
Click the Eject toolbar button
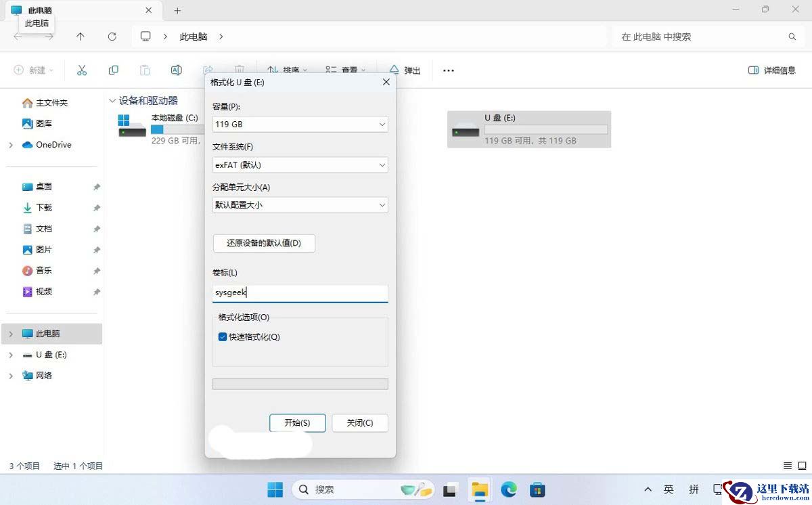[405, 70]
